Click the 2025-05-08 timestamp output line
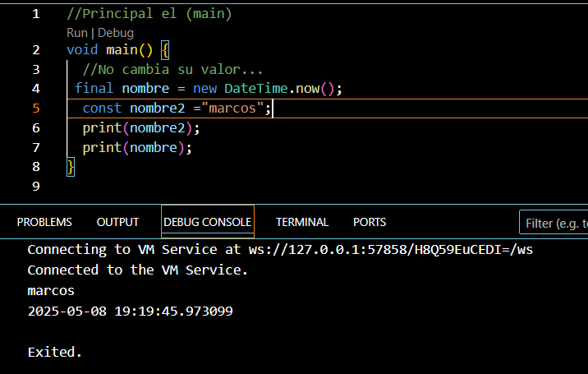 130,312
